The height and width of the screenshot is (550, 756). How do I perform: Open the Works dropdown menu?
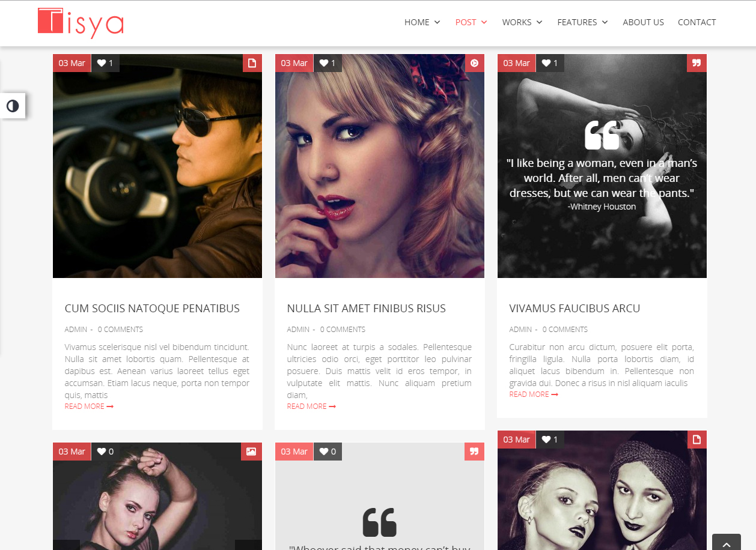coord(522,22)
